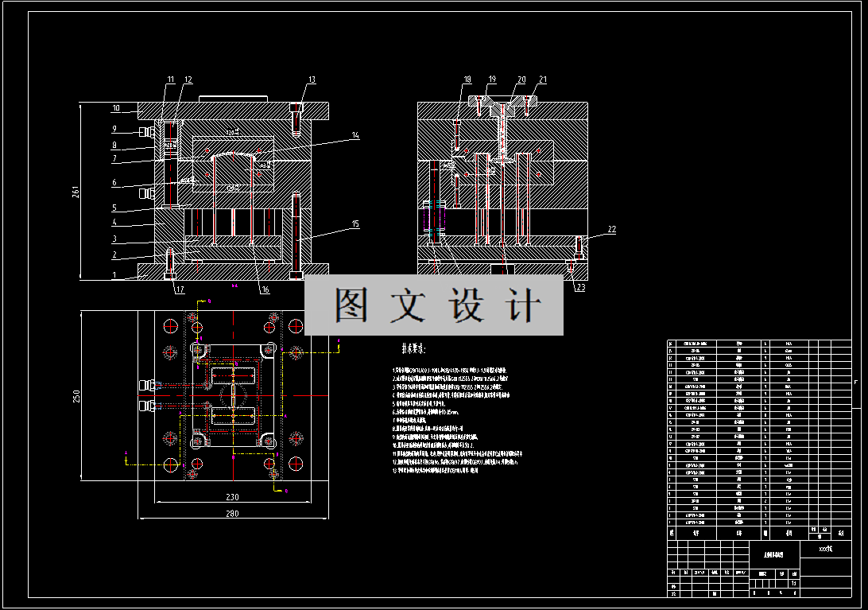Select part callout number 15 beside the long bolt
This screenshot has height=610, width=868.
click(x=355, y=223)
